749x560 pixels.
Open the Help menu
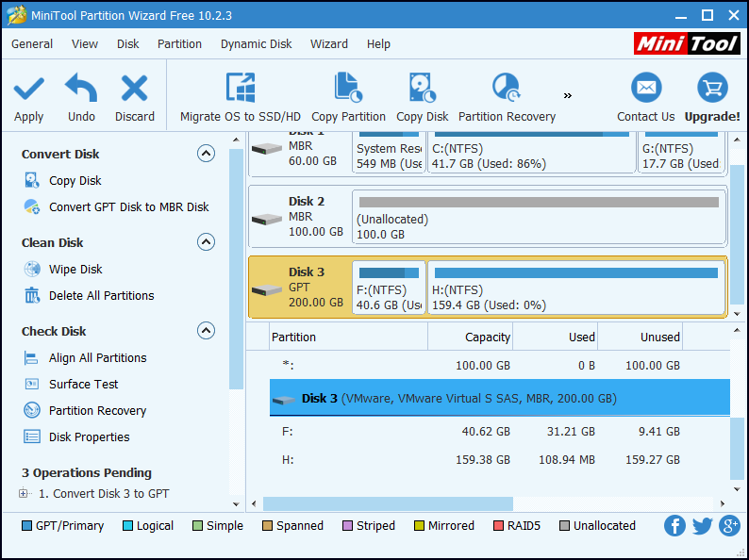coord(378,44)
